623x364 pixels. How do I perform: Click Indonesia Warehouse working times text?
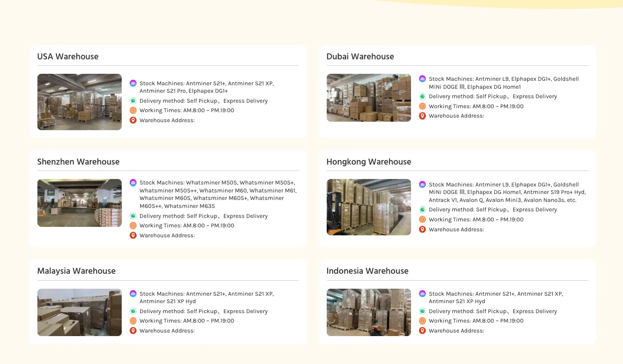pyautogui.click(x=476, y=321)
